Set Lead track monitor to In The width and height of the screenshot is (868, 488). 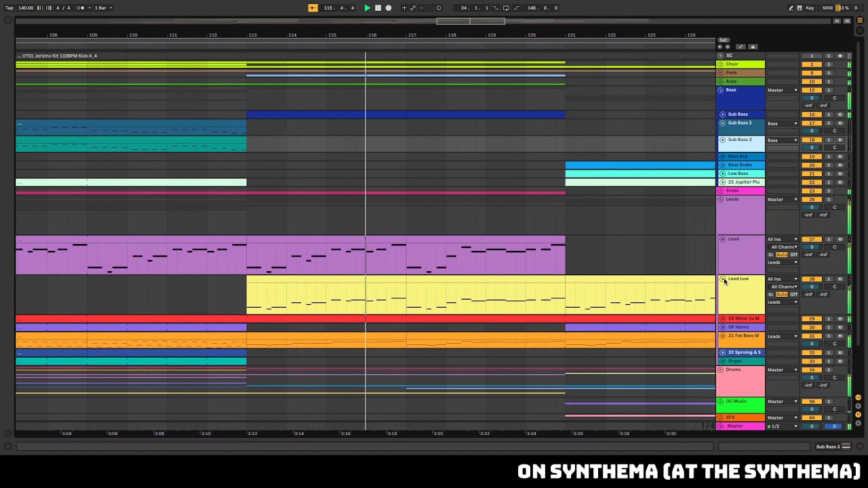pyautogui.click(x=771, y=255)
